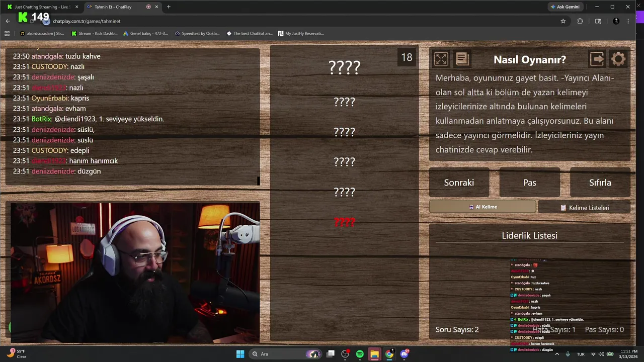Viewport: 644px width, 362px height.
Task: Switch to the Kelime Listeleri tab
Action: coord(584,207)
